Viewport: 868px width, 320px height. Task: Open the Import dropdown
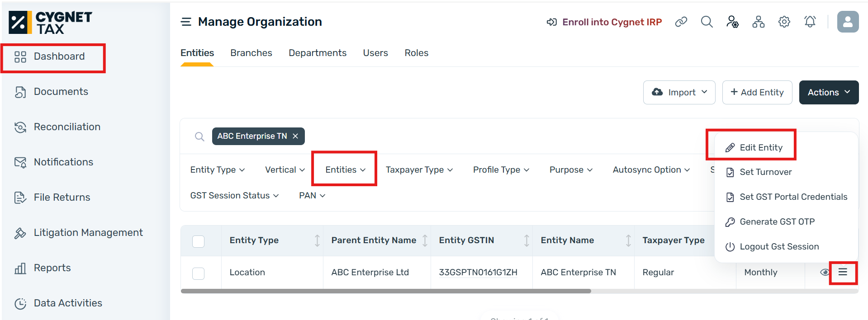[x=679, y=92]
